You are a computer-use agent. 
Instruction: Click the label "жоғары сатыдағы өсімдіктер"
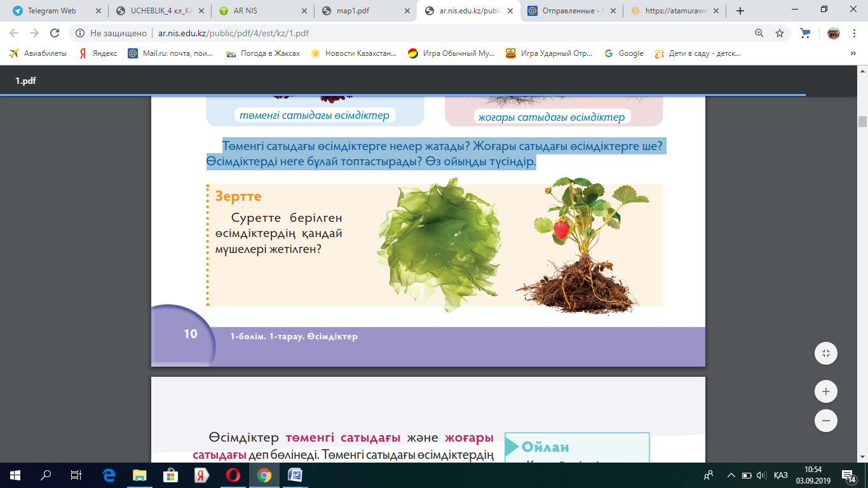(552, 117)
